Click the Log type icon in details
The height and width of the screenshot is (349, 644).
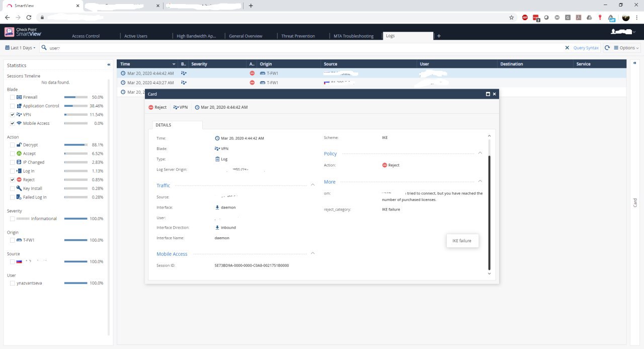point(217,159)
